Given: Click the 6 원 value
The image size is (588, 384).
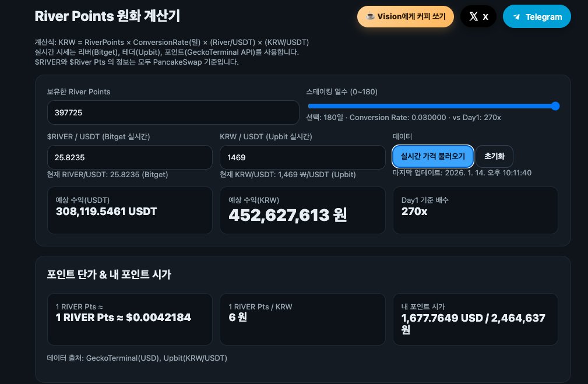Looking at the screenshot, I should [x=238, y=317].
